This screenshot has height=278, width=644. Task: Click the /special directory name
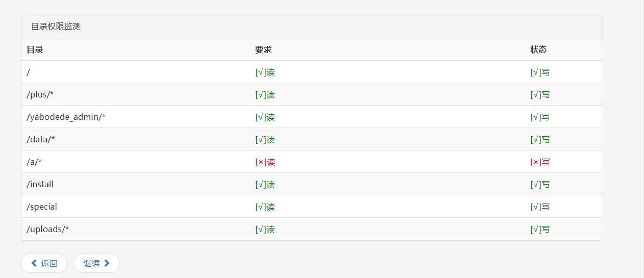42,207
